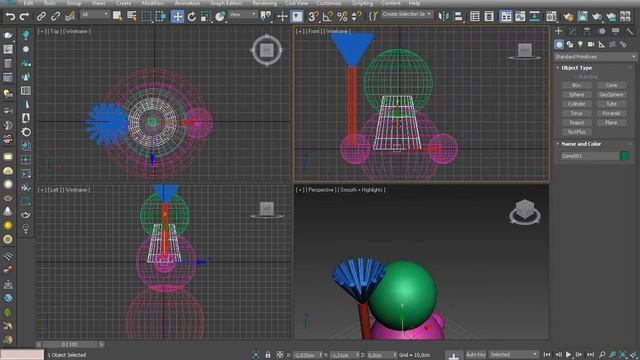Toggle Spinner Snap

pyautogui.click(x=356, y=16)
